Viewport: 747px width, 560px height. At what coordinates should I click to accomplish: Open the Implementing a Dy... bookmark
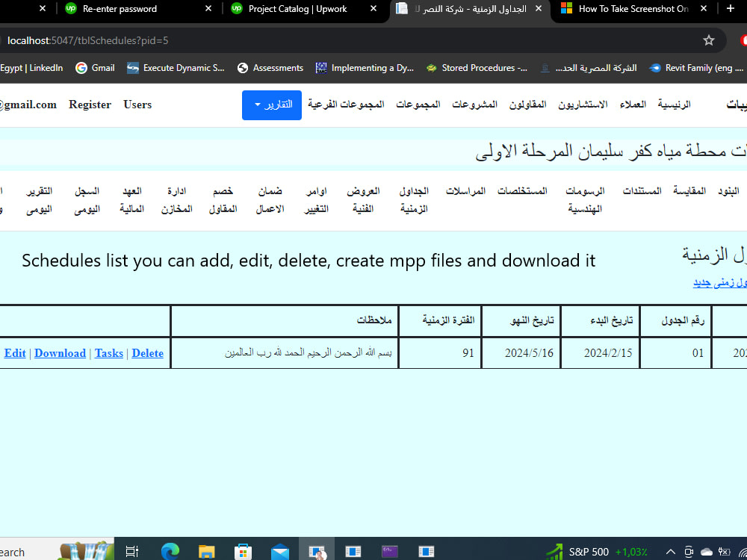point(365,68)
